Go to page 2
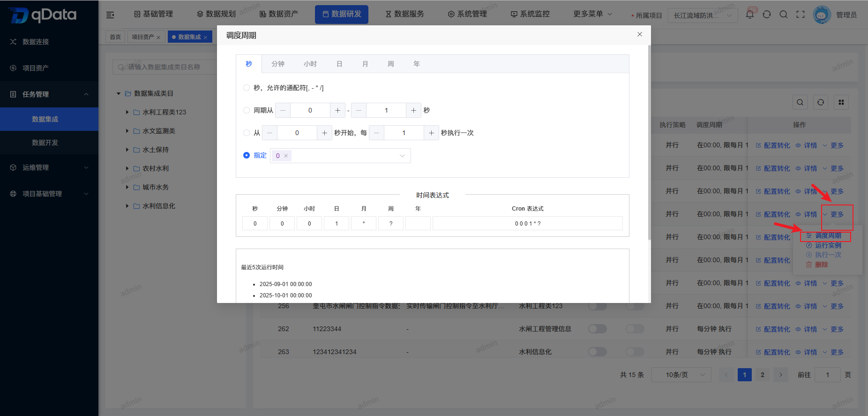This screenshot has height=416, width=868. click(763, 375)
